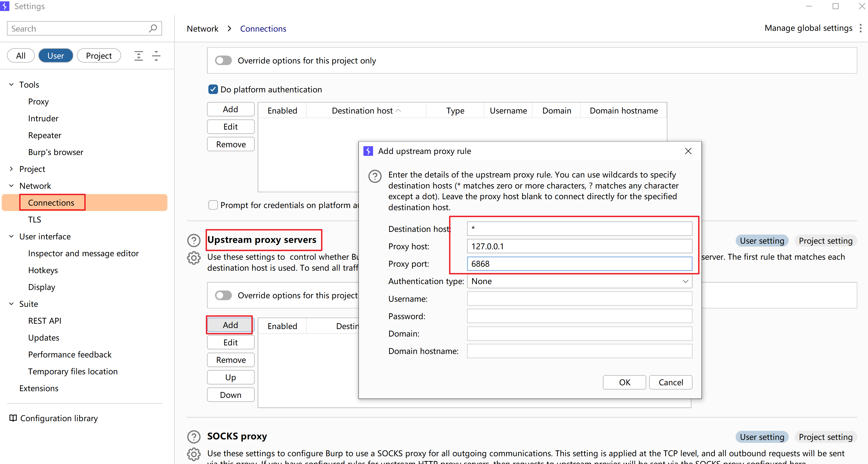This screenshot has width=868, height=464.
Task: Move upstream proxy rule Down
Action: [x=231, y=395]
